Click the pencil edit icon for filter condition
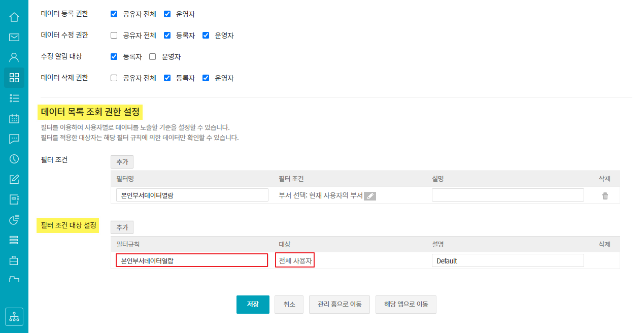Viewport: 644px width, 333px height. pos(370,196)
